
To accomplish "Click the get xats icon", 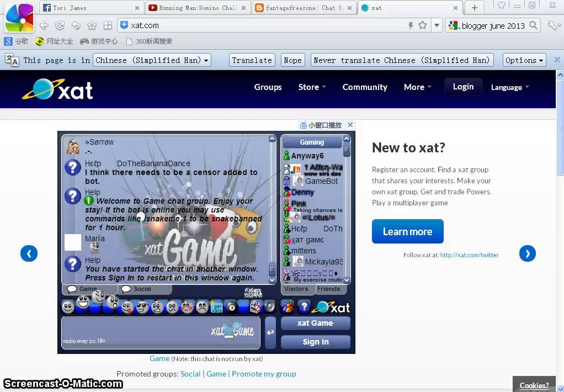I will (217, 307).
